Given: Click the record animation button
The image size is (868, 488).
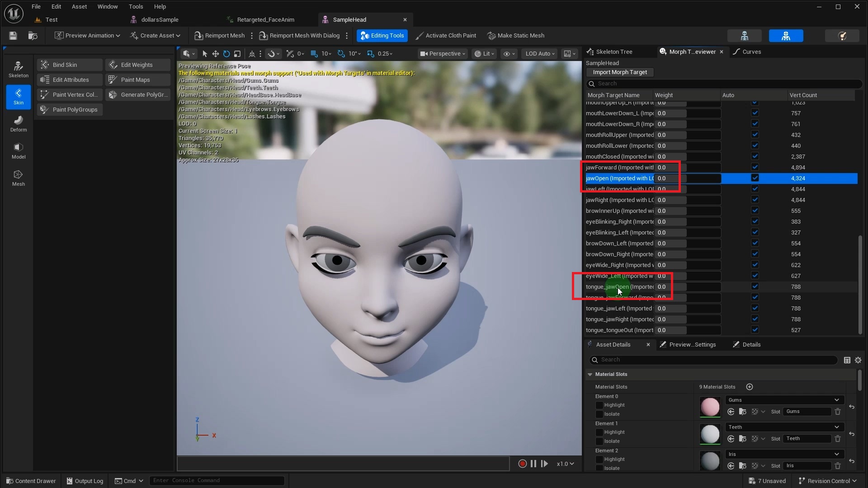Looking at the screenshot, I should 522,464.
